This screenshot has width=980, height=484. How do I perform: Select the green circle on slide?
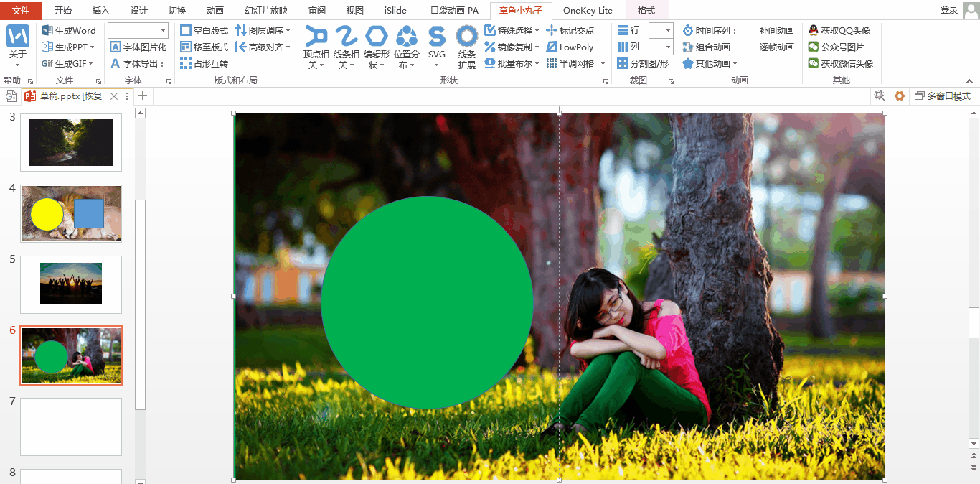[427, 302]
